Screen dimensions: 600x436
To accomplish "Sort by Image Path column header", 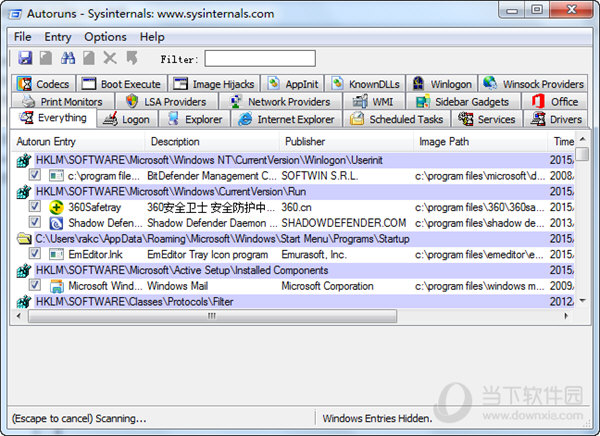I will [481, 142].
